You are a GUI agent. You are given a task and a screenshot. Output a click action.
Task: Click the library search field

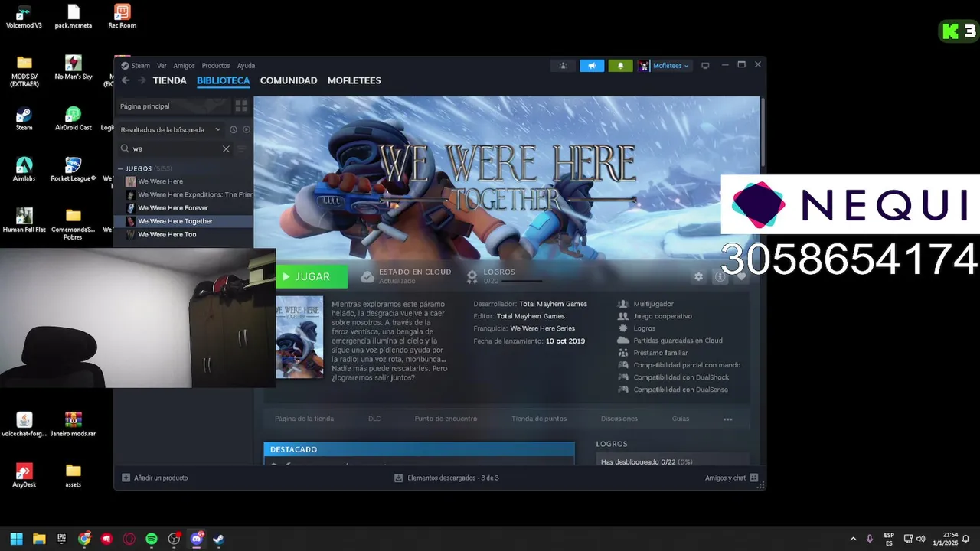tap(175, 148)
